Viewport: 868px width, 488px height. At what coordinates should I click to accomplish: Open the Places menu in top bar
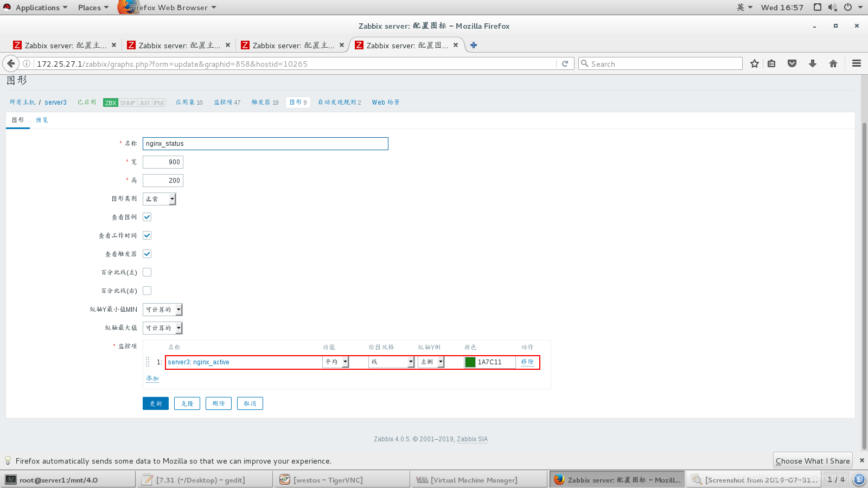(93, 7)
